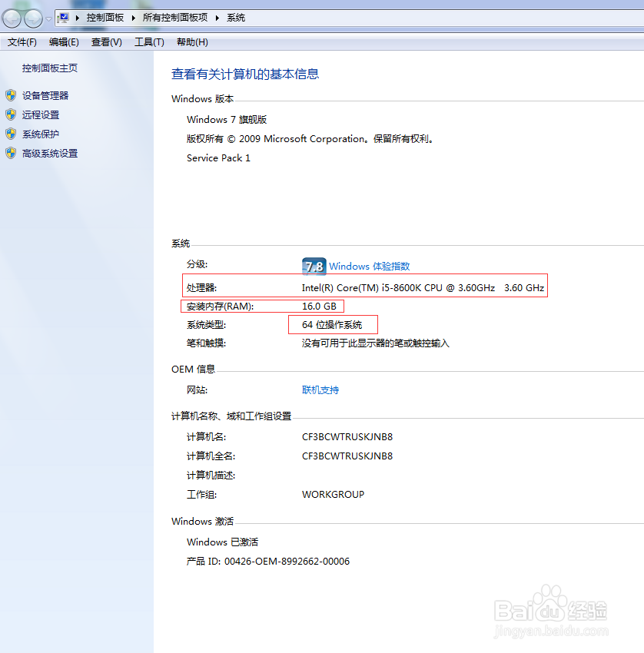This screenshot has width=644, height=653.
Task: Click the 计算机描述: label
Action: point(211,476)
